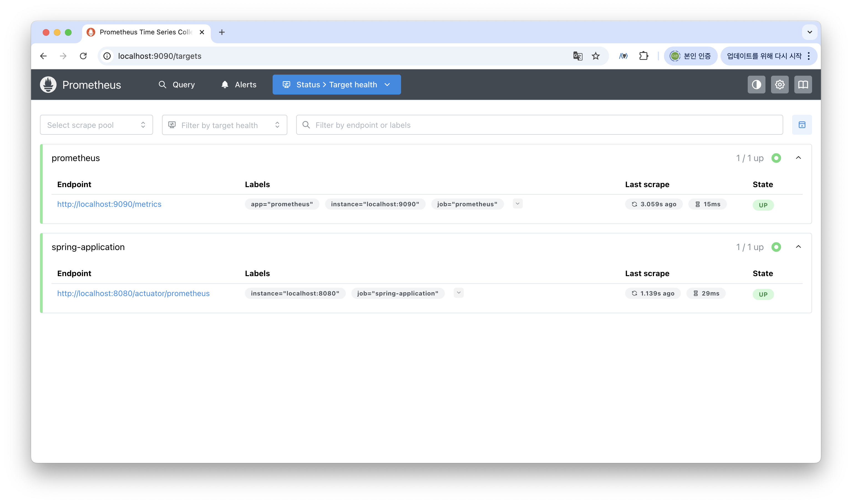Open the browser extensions puzzle icon

tap(643, 56)
